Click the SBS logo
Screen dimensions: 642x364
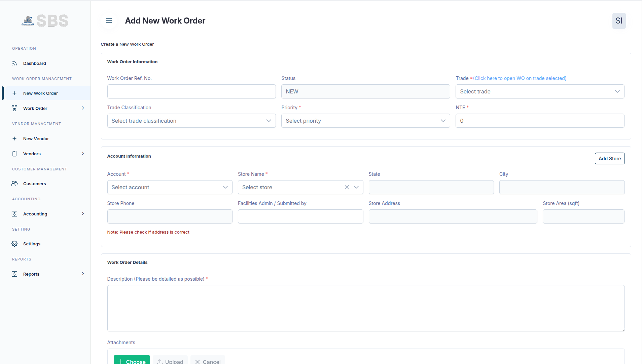click(x=45, y=21)
